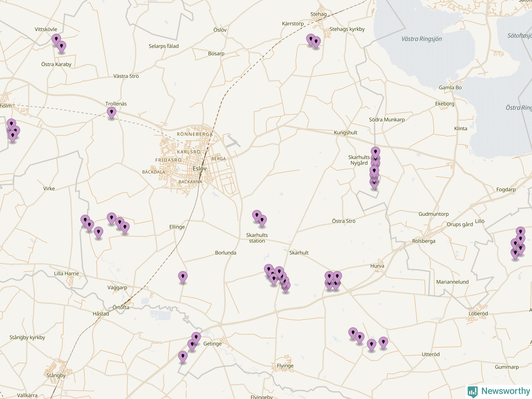Click the lower pin above Östra Karaby
This screenshot has width=532, height=399.
tap(62, 47)
